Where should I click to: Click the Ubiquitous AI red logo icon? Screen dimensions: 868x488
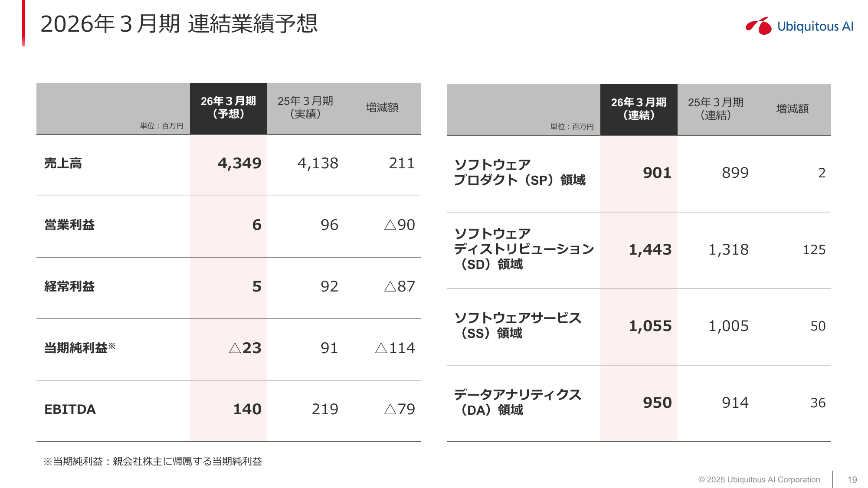click(x=759, y=26)
